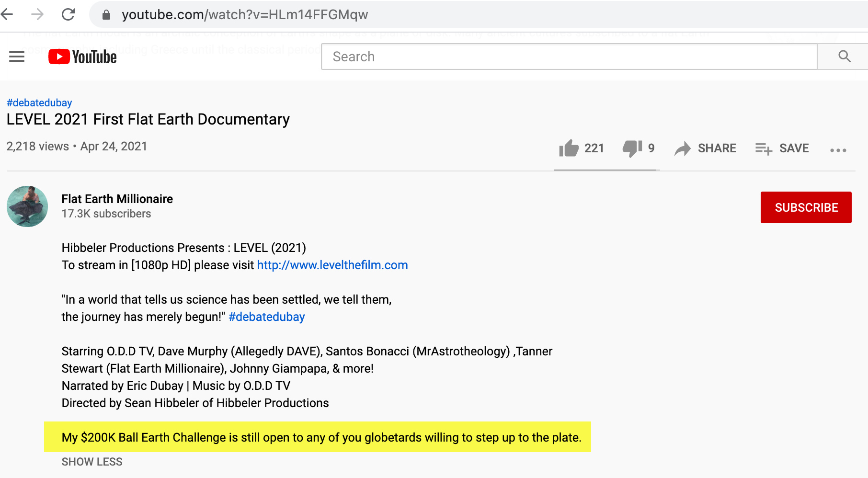Click the like count 221
The height and width of the screenshot is (478, 868).
[594, 148]
